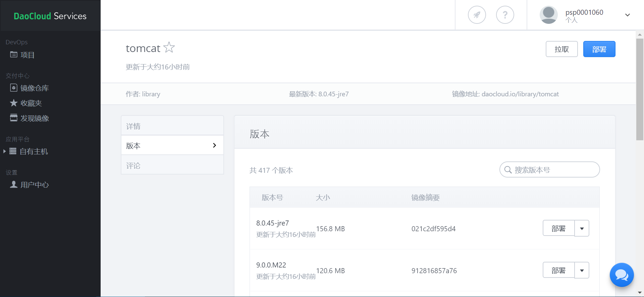Screen dimensions: 644x297
Task: Click the search magnifier icon
Action: pyautogui.click(x=508, y=170)
